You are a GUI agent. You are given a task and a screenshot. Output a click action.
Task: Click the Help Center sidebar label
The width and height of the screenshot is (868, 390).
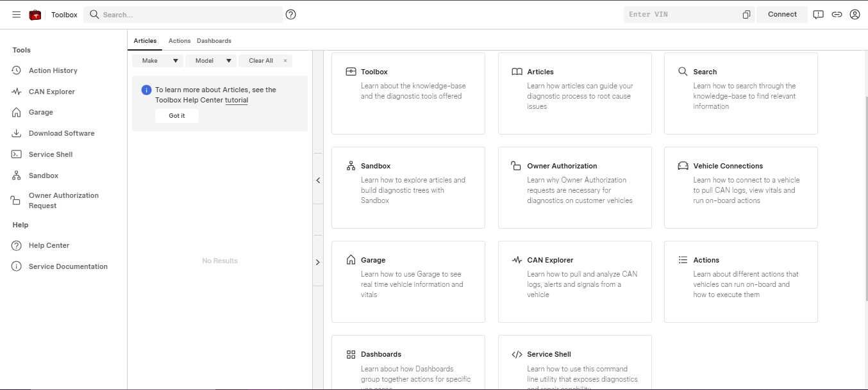(x=49, y=245)
